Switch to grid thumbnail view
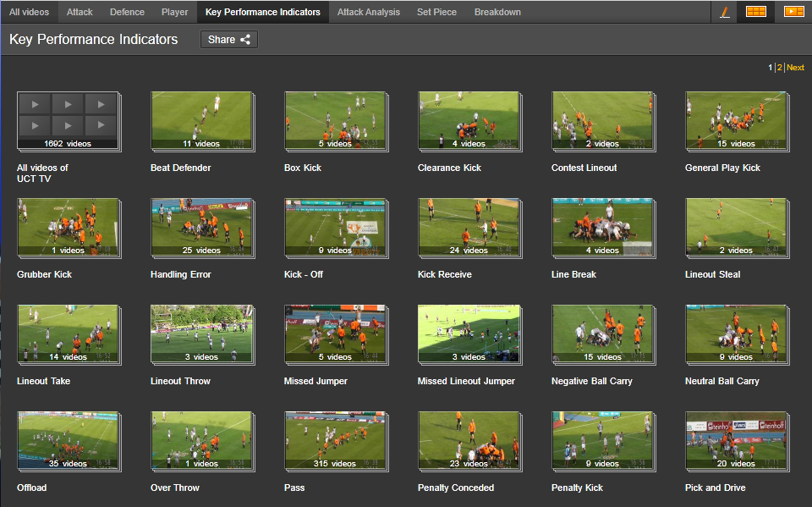This screenshot has width=812, height=507. [x=755, y=12]
